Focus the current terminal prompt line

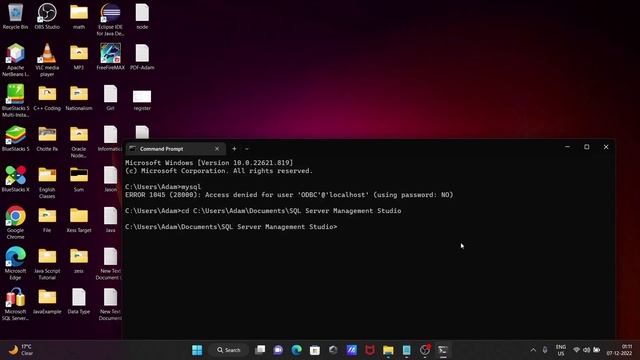(x=231, y=227)
